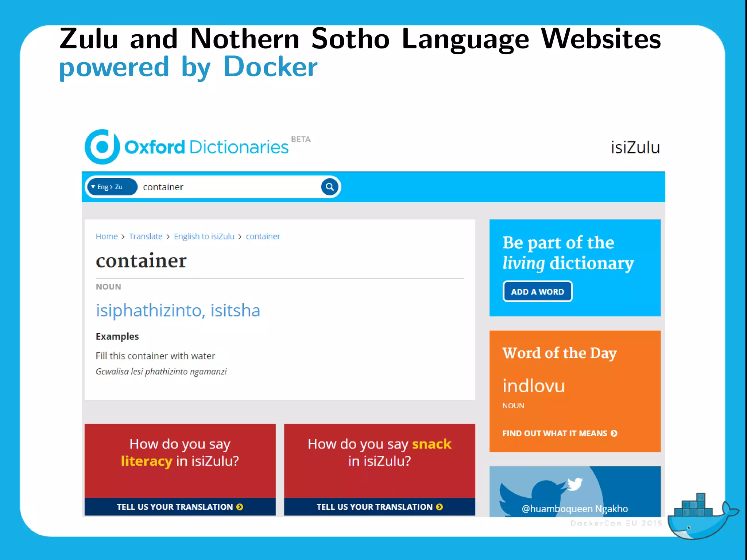Open the indlovu word of the day

click(x=533, y=386)
